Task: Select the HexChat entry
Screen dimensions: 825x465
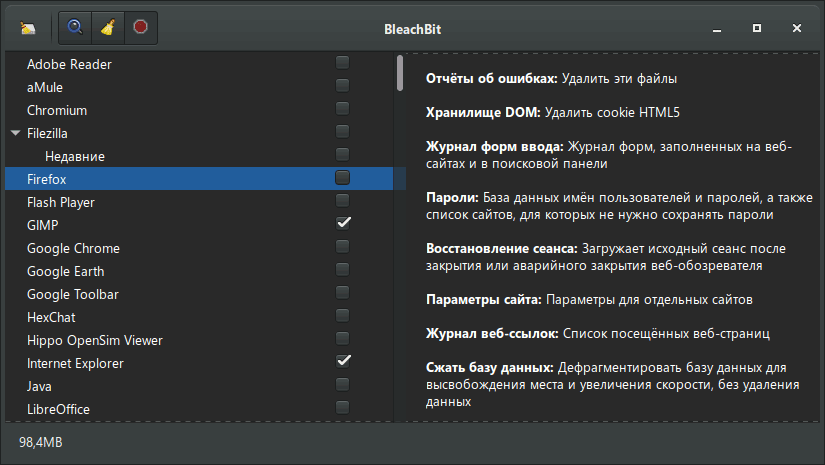Action: (199, 317)
